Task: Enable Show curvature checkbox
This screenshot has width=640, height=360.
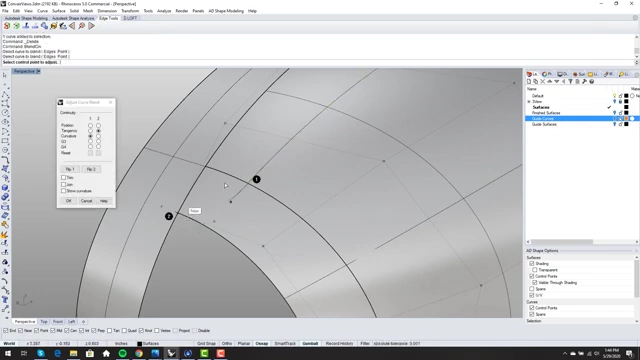Action: (x=63, y=191)
